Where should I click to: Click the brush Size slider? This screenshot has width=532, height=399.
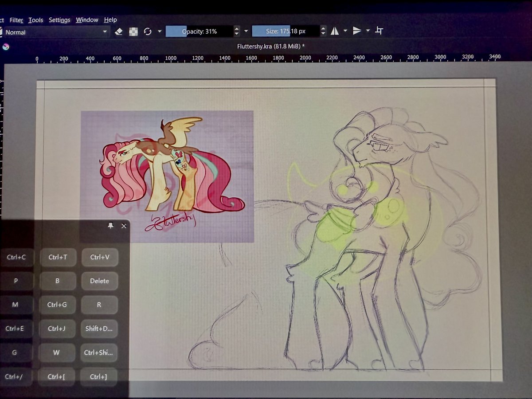286,31
